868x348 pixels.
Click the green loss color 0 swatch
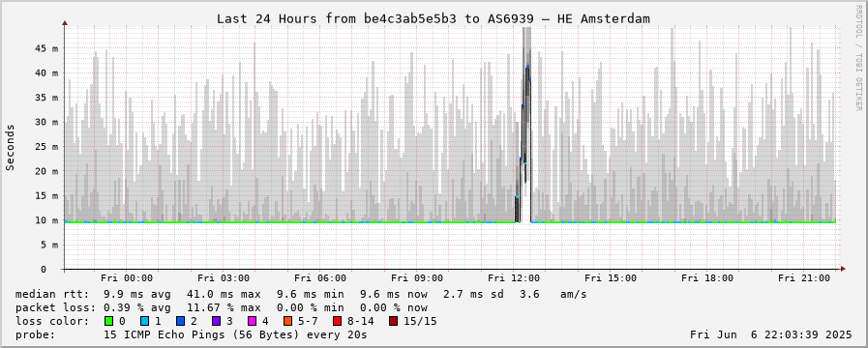(108, 321)
